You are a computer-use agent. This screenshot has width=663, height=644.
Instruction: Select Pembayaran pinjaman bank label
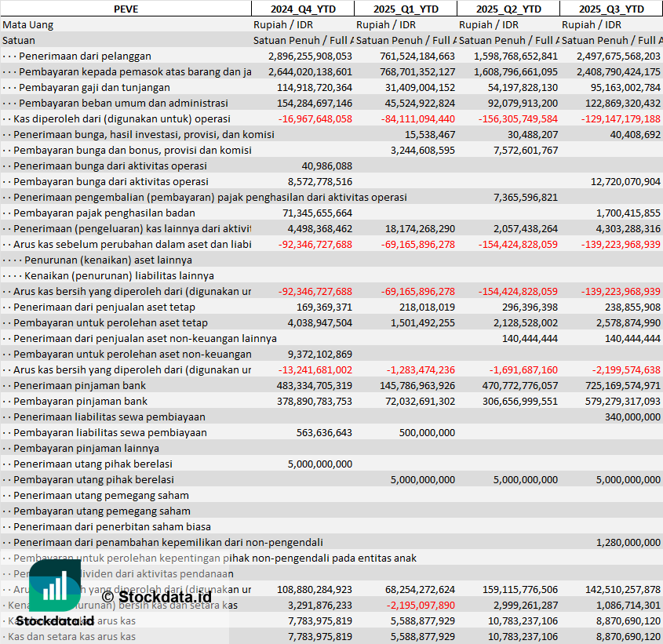pos(80,402)
